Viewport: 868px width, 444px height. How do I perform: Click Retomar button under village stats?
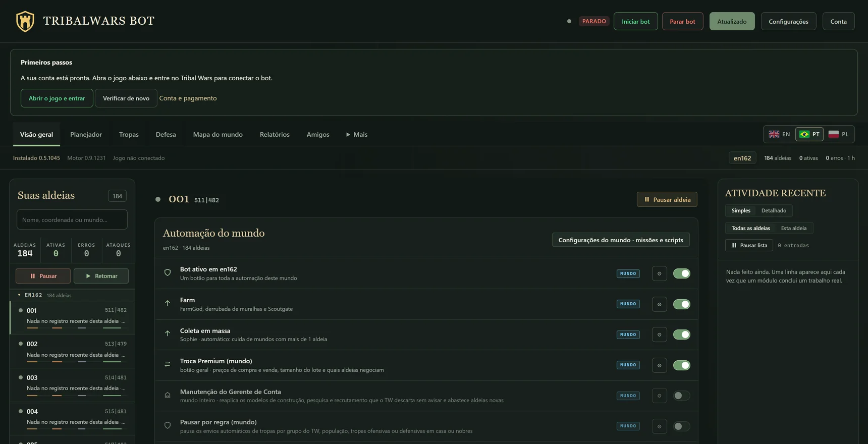(101, 276)
